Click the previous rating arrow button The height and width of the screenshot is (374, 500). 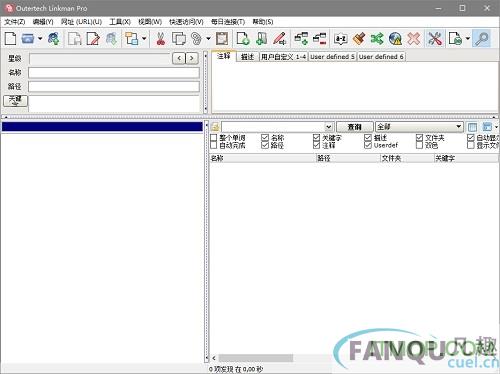tap(179, 58)
